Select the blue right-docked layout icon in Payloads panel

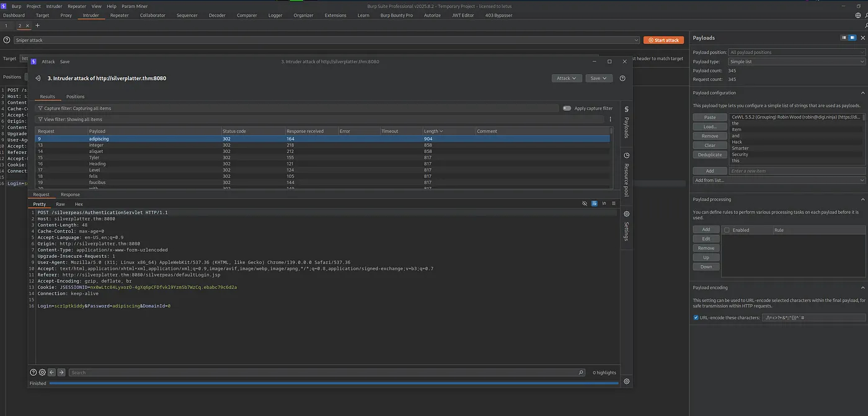pyautogui.click(x=852, y=38)
